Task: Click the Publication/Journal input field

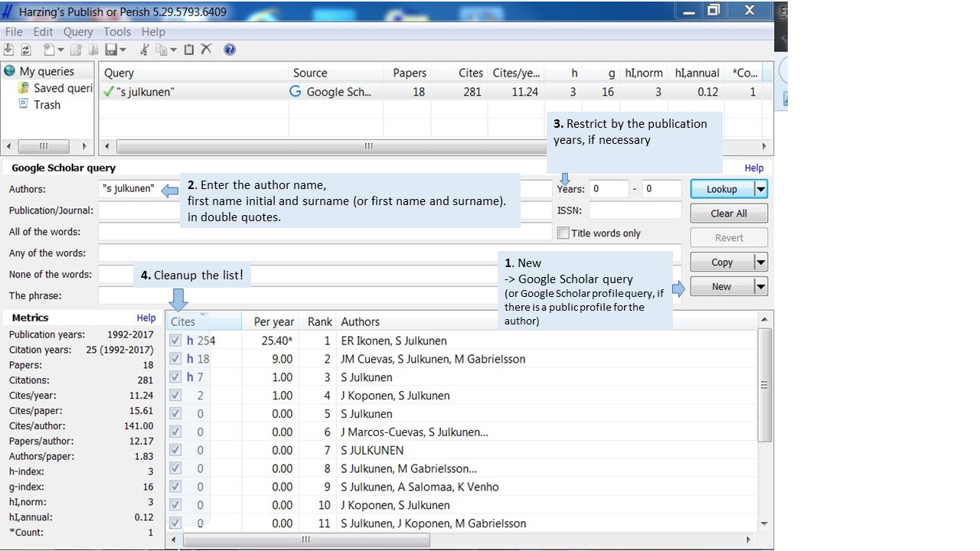Action: click(x=325, y=210)
